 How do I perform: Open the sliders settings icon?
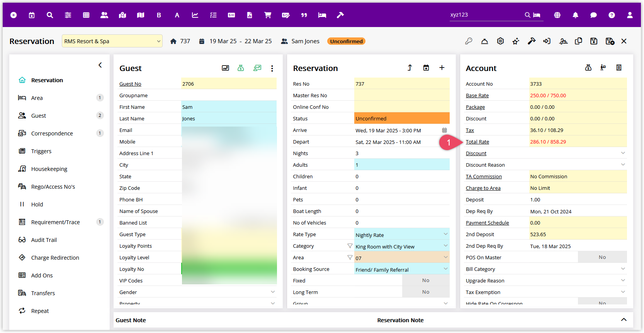[x=68, y=15]
